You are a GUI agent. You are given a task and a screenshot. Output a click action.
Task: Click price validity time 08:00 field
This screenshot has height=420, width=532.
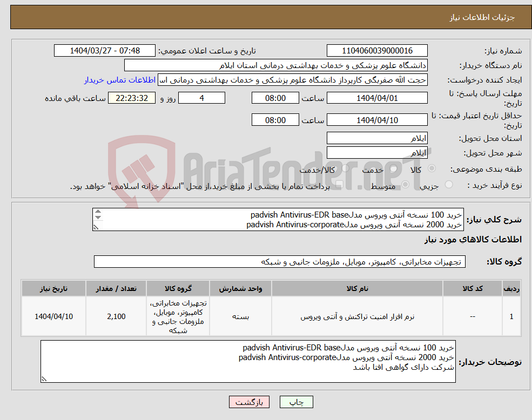pos(275,120)
